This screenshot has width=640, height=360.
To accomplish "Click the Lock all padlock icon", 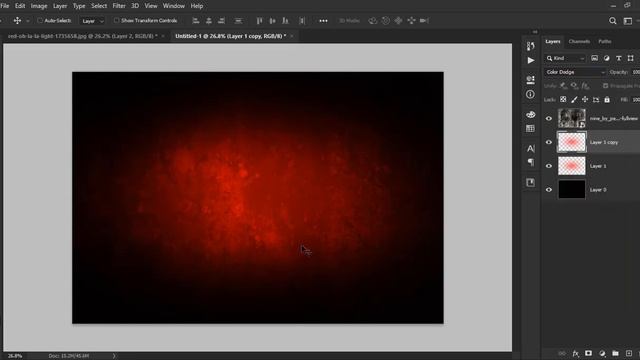I will pos(607,99).
